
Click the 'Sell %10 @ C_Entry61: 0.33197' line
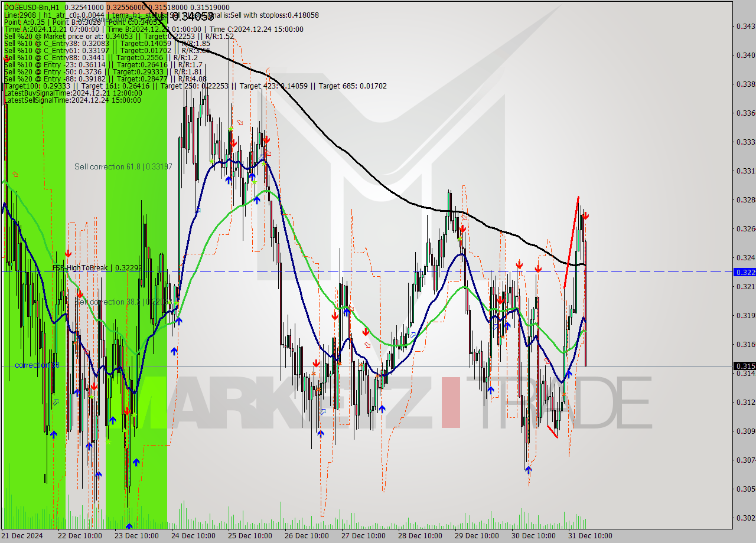tap(107, 51)
